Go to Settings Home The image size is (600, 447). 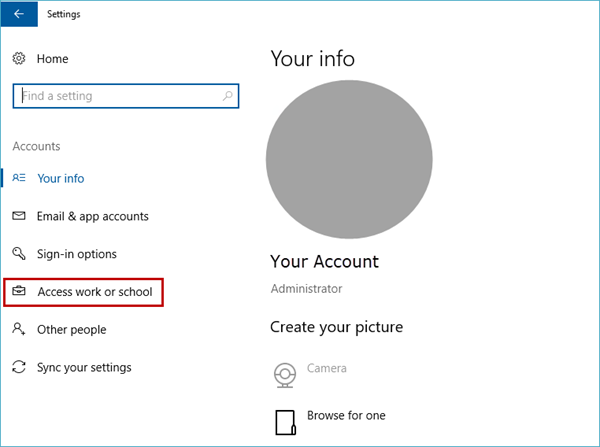click(x=52, y=59)
